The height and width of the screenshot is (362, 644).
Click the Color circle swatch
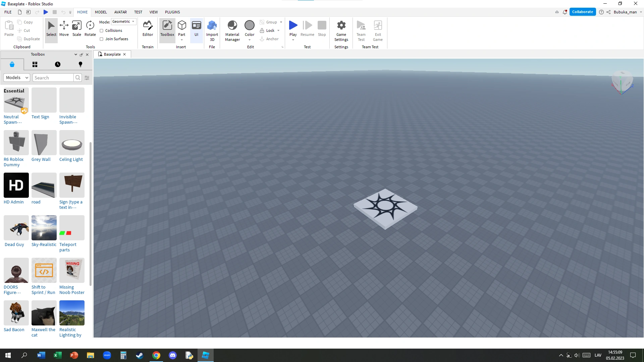(x=250, y=25)
